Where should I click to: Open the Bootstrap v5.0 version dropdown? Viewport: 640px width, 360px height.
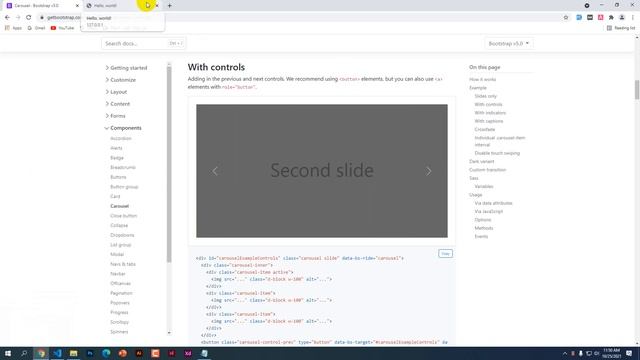[x=509, y=43]
